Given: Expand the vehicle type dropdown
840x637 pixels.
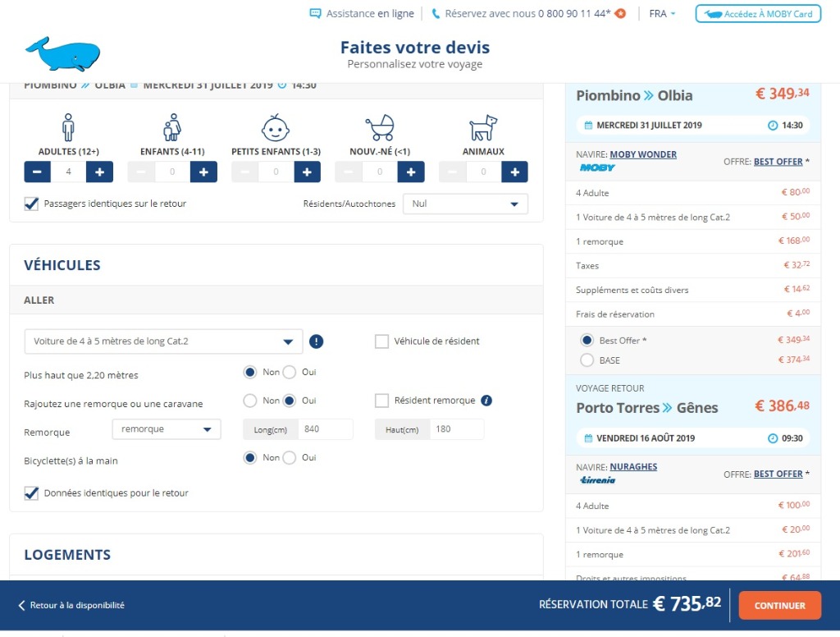Looking at the screenshot, I should [x=163, y=341].
